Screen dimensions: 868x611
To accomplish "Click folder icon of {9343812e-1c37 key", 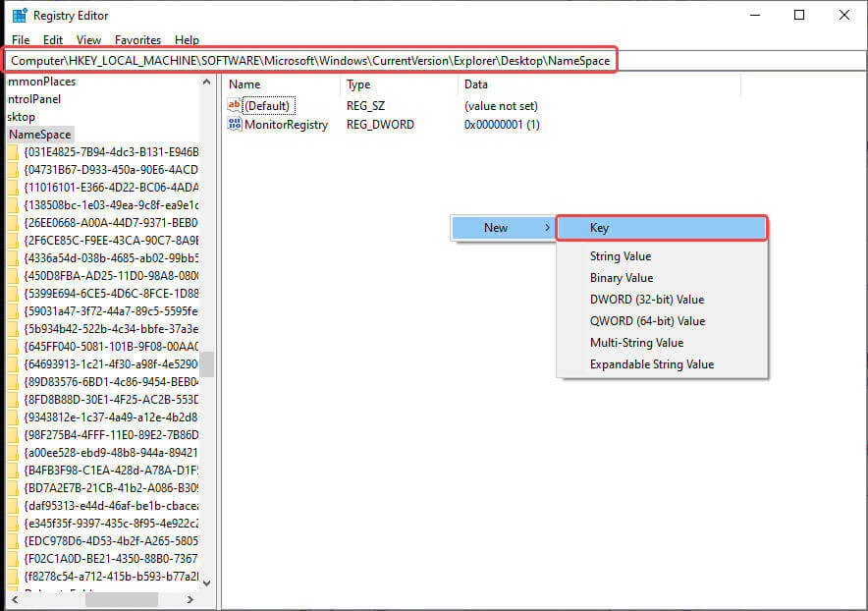I will 14,417.
